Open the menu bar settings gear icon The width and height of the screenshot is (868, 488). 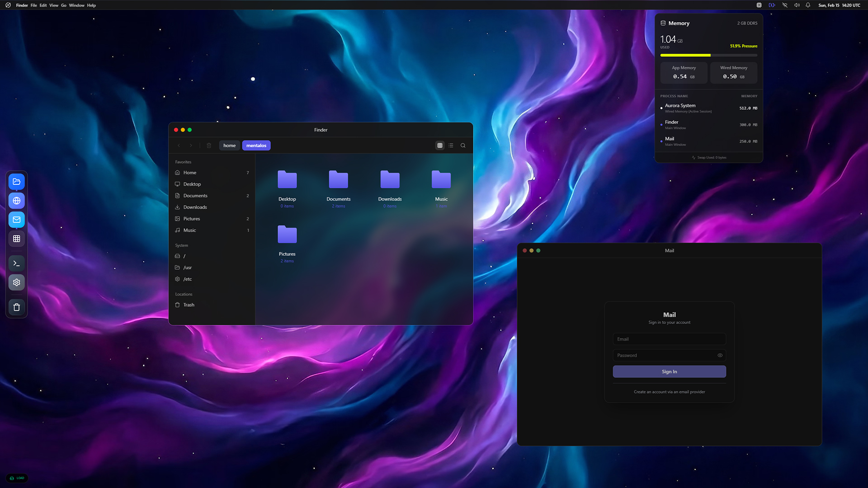759,5
